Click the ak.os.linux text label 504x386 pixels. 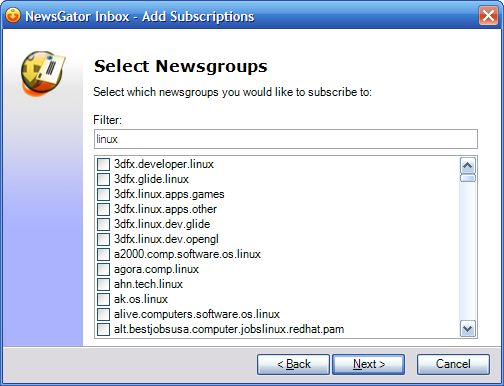141,299
